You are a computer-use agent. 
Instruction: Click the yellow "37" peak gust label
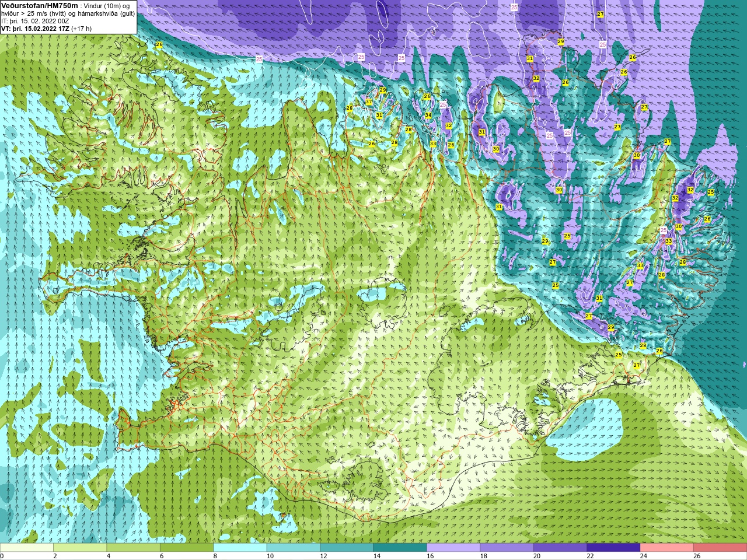point(369,102)
